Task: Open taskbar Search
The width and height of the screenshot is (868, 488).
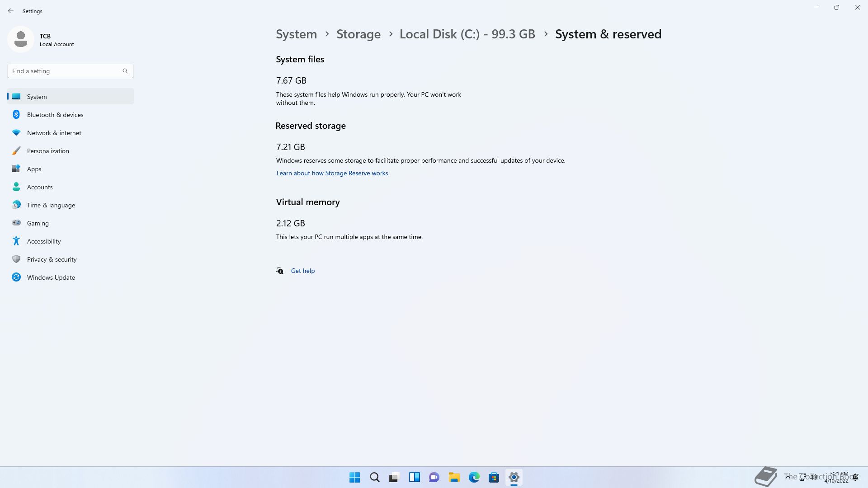Action: pyautogui.click(x=375, y=477)
